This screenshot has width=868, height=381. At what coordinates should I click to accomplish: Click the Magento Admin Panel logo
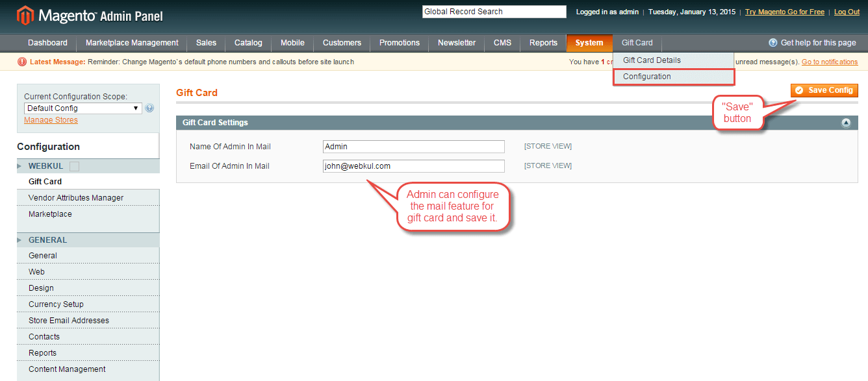coord(90,16)
